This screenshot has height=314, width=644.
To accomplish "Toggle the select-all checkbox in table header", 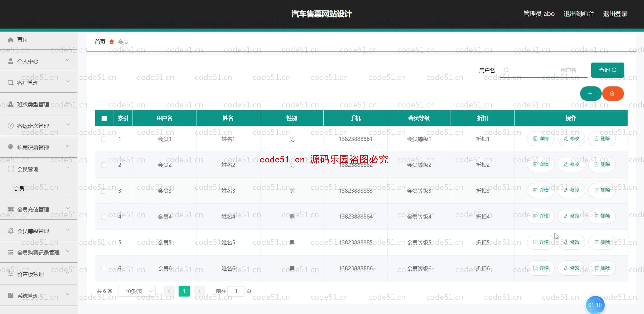I will click(x=104, y=118).
